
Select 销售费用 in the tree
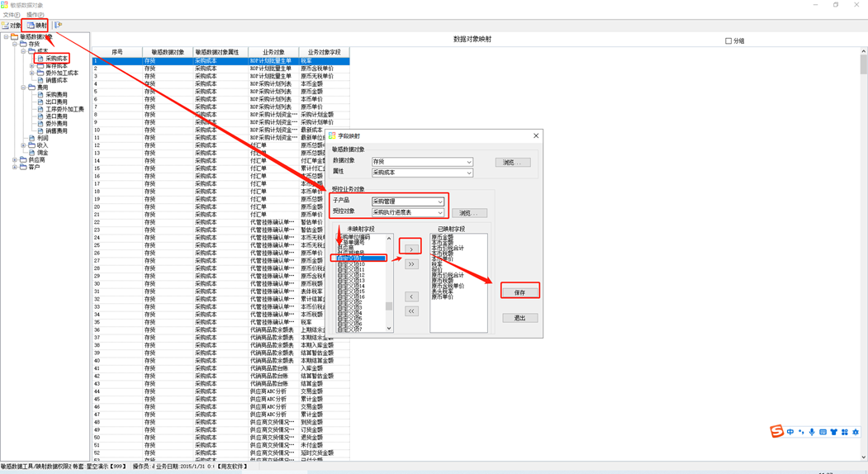click(x=56, y=130)
